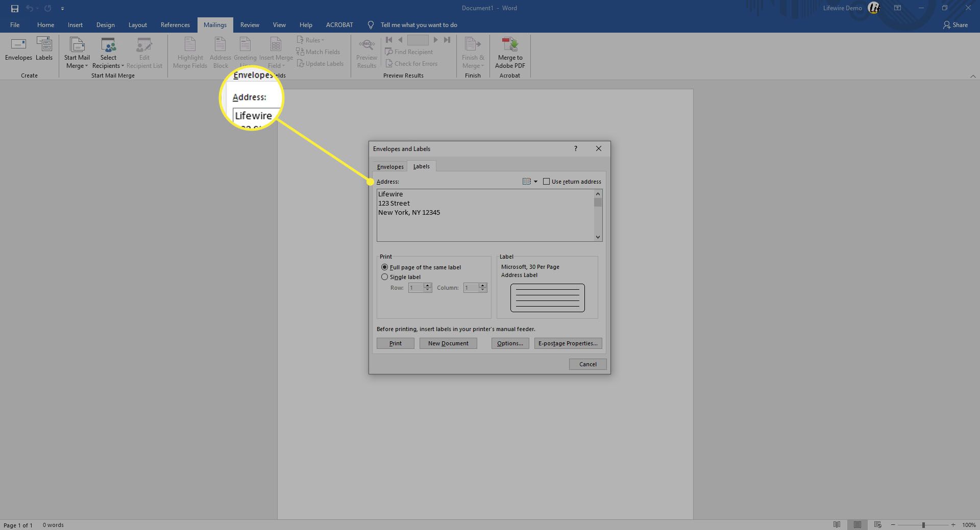Image resolution: width=980 pixels, height=530 pixels.
Task: Click Find Recipient in ribbon
Action: click(x=409, y=52)
